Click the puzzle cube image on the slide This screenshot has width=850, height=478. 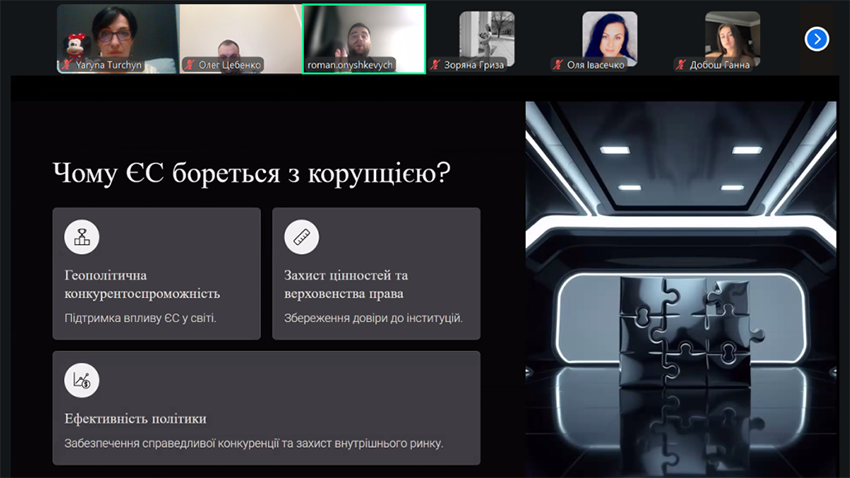click(680, 330)
